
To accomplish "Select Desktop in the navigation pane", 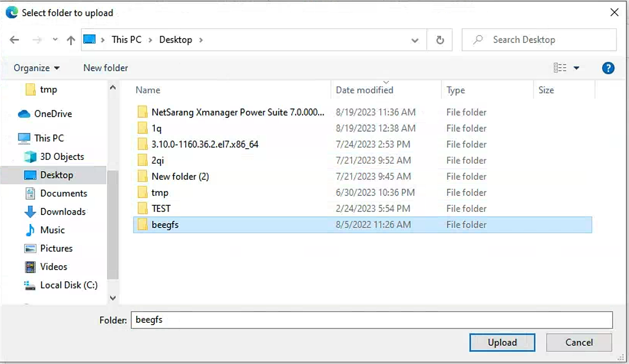I will [54, 175].
